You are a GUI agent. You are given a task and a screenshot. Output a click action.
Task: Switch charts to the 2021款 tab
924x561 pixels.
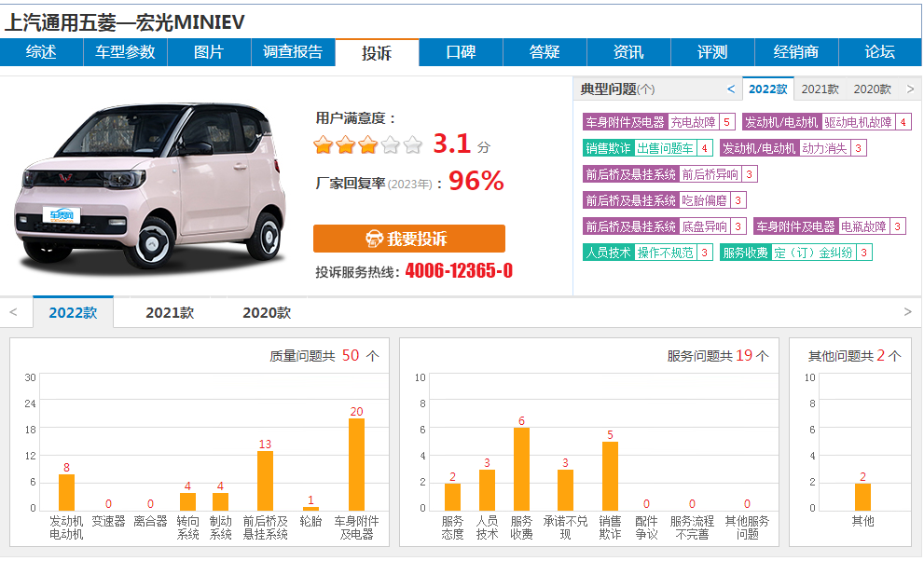coord(170,313)
